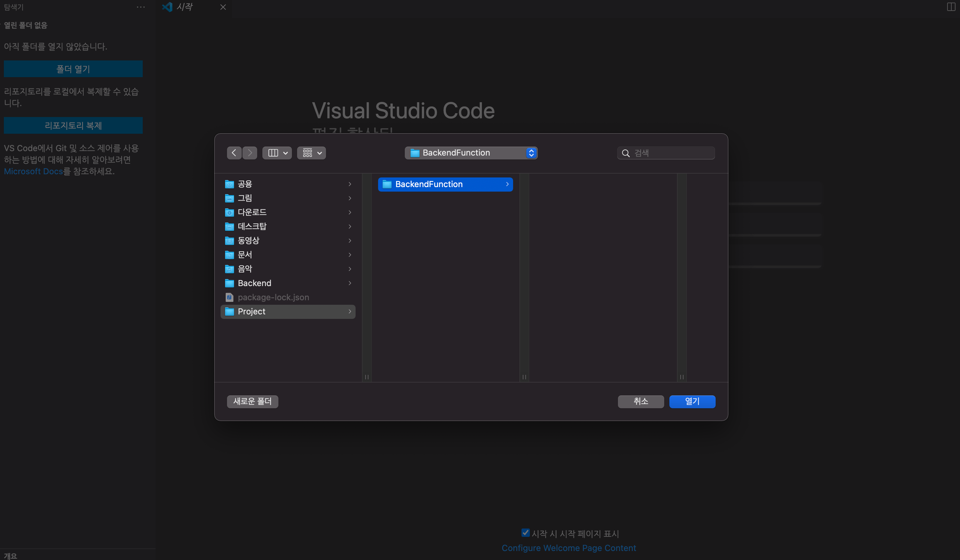
Task: Click the Project folder icon
Action: click(229, 312)
